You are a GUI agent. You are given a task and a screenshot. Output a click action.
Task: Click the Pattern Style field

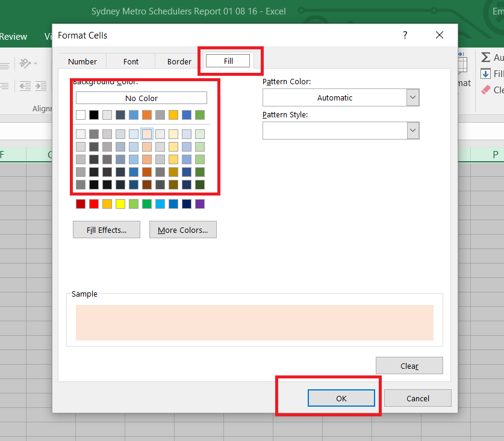click(x=341, y=131)
